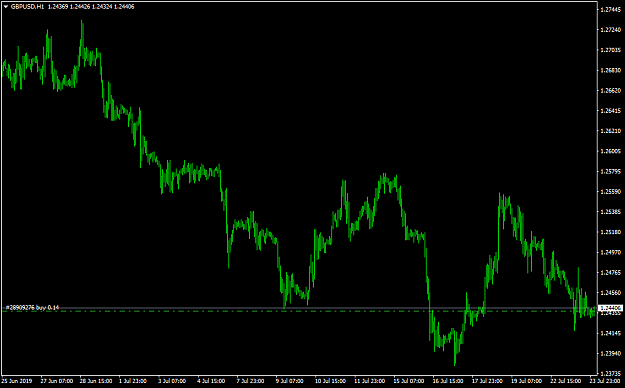Click price scale label 1.27240
This screenshot has height=388, width=625.
tap(611, 30)
